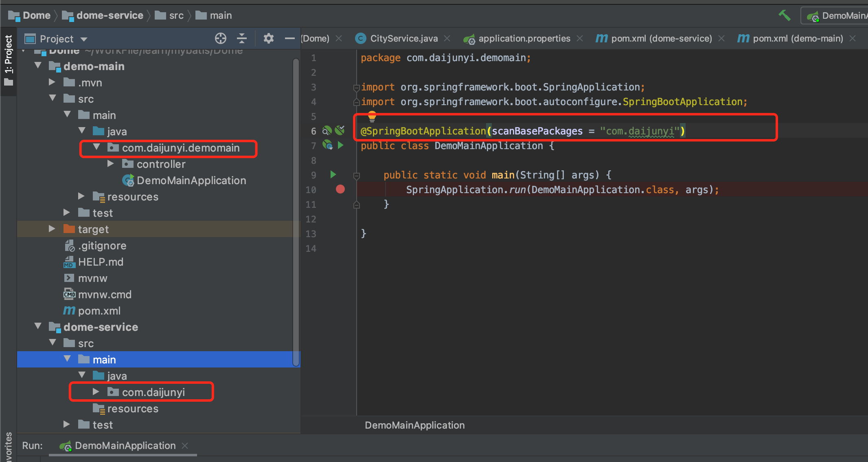Switch to the application.properties tab
This screenshot has height=462, width=868.
click(524, 38)
